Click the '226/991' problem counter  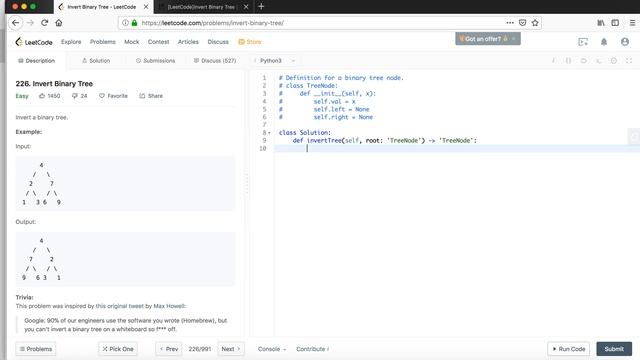click(200, 349)
